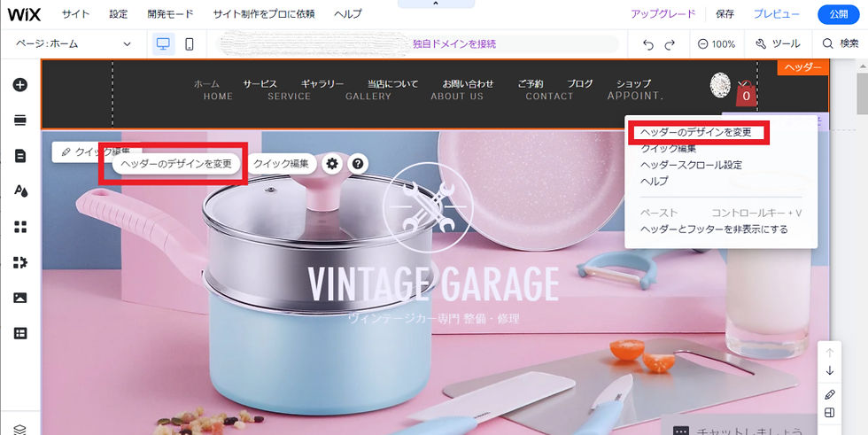This screenshot has width=868, height=435.
Task: Open the ツール toolbar button
Action: [x=778, y=43]
